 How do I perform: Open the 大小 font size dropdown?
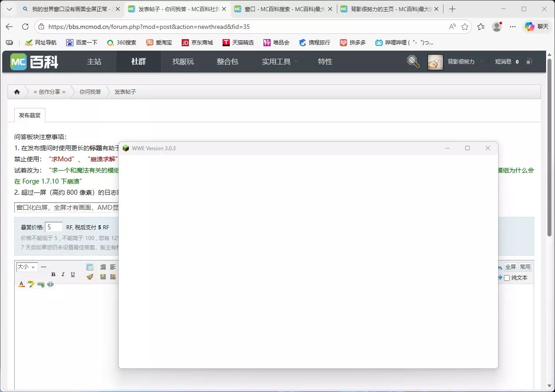pyautogui.click(x=26, y=267)
